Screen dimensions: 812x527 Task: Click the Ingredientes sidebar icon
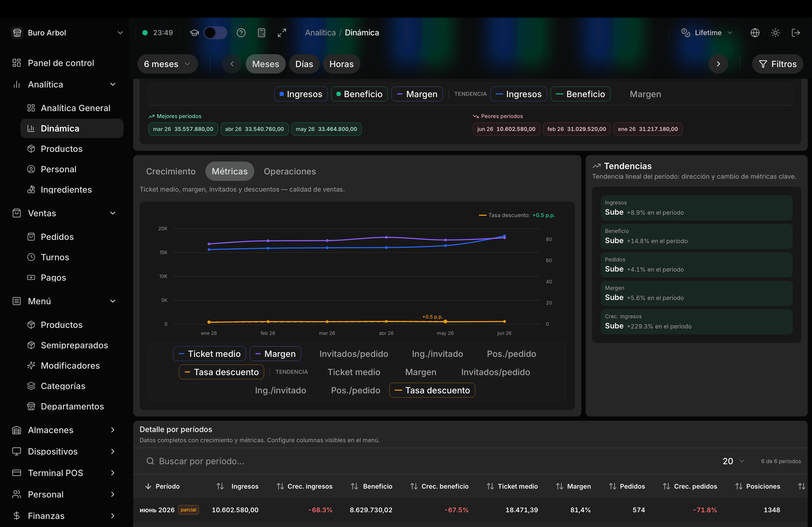coord(31,189)
